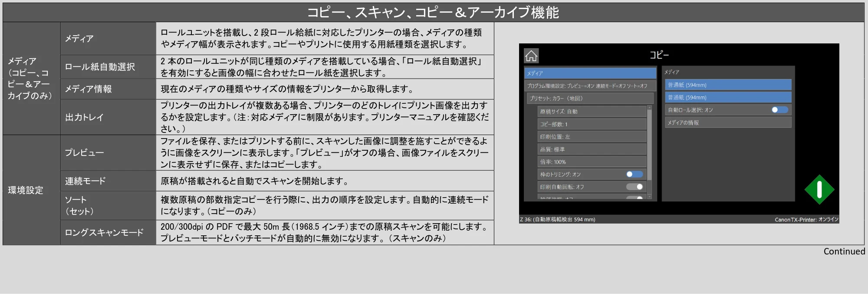Click the メディア（コピー、コピー＆アーカイブのみ） cell
Viewport: 868px width, 294px height.
31,78
